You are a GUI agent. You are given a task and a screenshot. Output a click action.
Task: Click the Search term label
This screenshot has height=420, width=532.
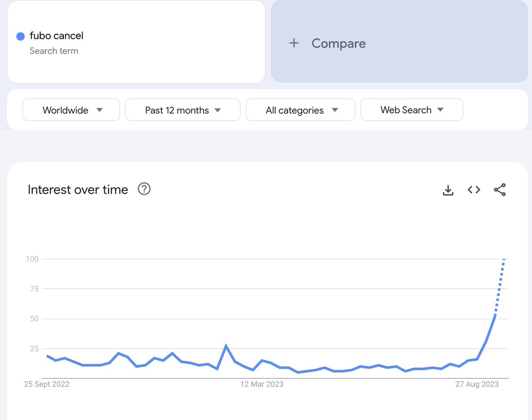point(54,51)
